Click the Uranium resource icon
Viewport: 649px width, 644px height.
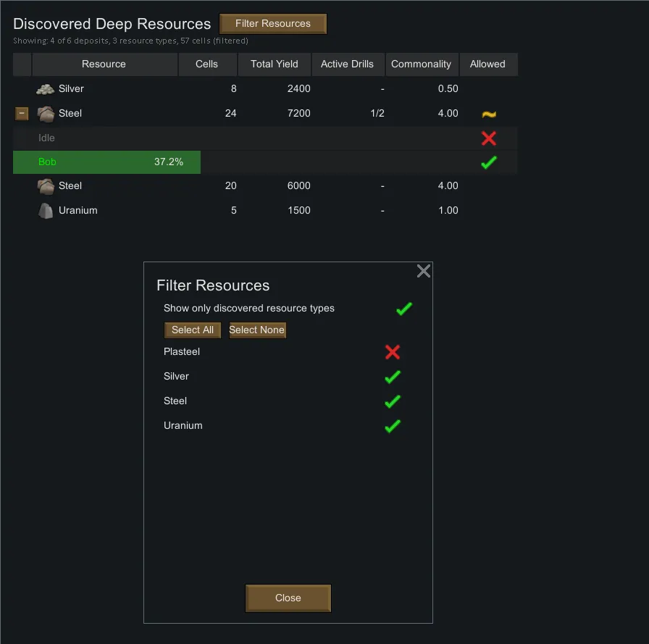[46, 211]
